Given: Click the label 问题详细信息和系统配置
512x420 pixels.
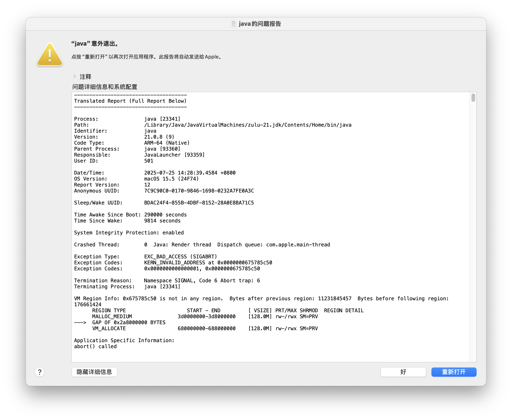Looking at the screenshot, I should point(105,87).
